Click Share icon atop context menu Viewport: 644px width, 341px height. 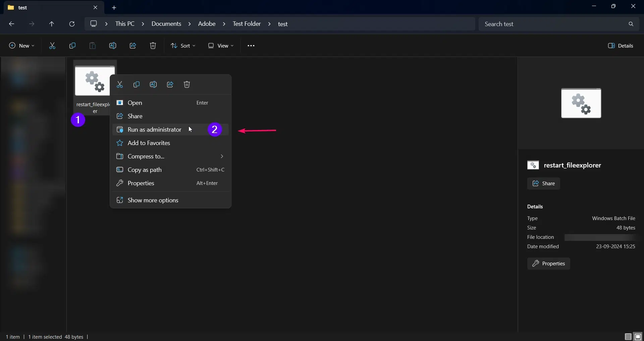tap(170, 84)
